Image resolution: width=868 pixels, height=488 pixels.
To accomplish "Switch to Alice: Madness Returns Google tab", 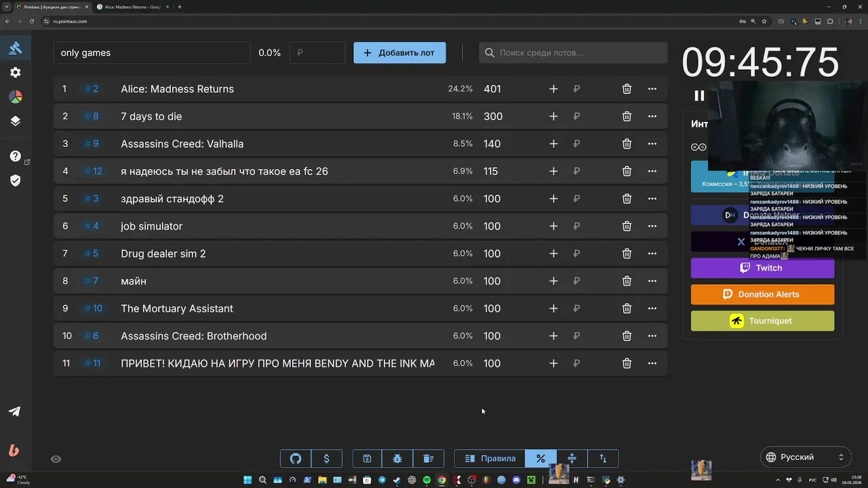I will [x=132, y=7].
